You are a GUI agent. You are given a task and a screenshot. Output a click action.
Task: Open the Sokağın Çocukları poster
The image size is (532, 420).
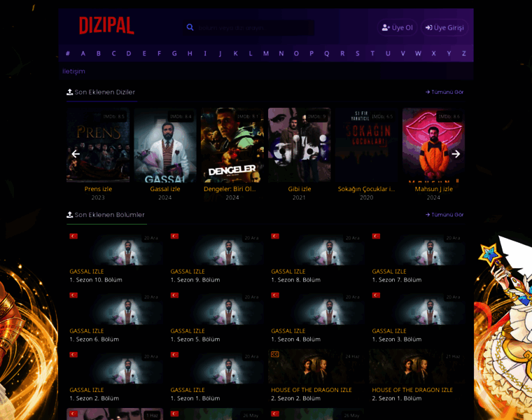(x=366, y=145)
